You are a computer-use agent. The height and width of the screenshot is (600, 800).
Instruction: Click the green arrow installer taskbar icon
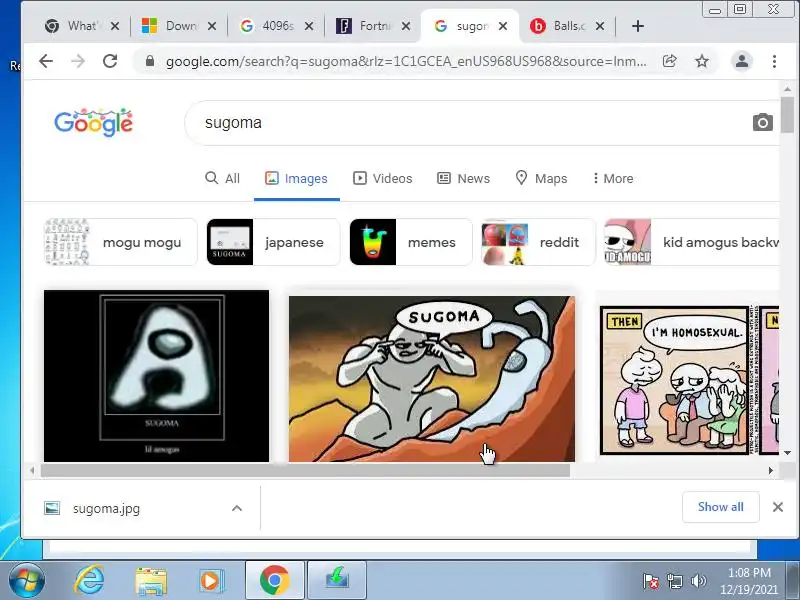337,580
